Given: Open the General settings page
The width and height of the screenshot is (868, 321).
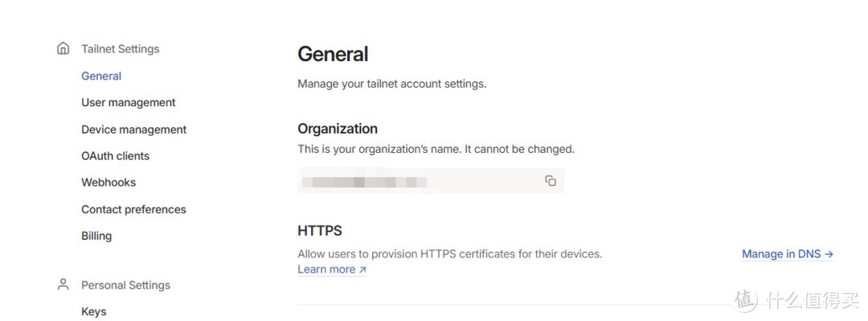Looking at the screenshot, I should tap(101, 76).
